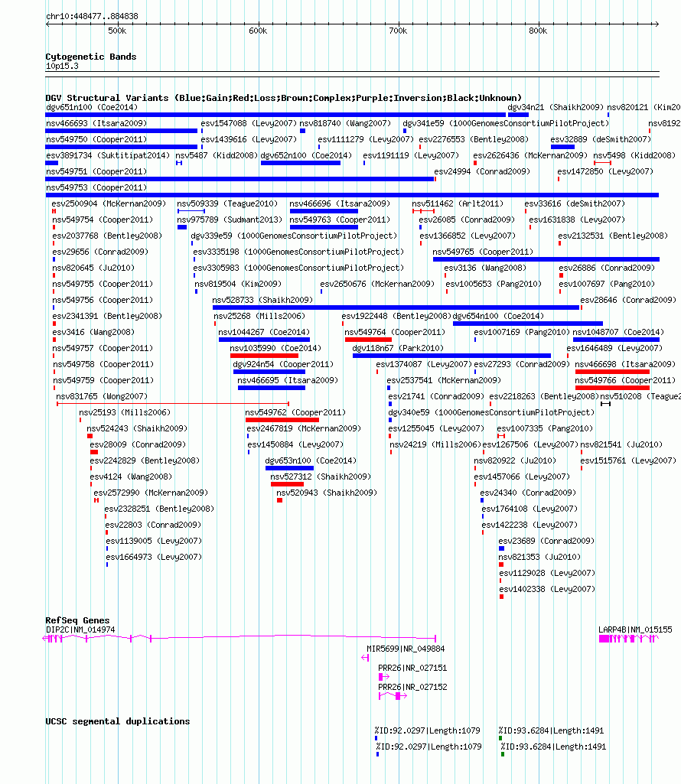681x784 pixels.
Task: Select the 500k ruler tick label
Action: click(x=117, y=31)
